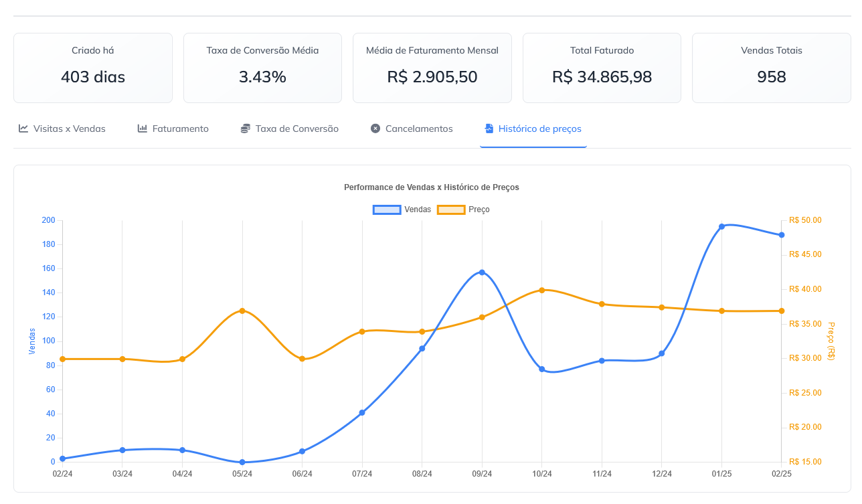Viewport: 862px width, 504px height.
Task: Click the file icon beside Histórico de preços
Action: pyautogui.click(x=489, y=129)
